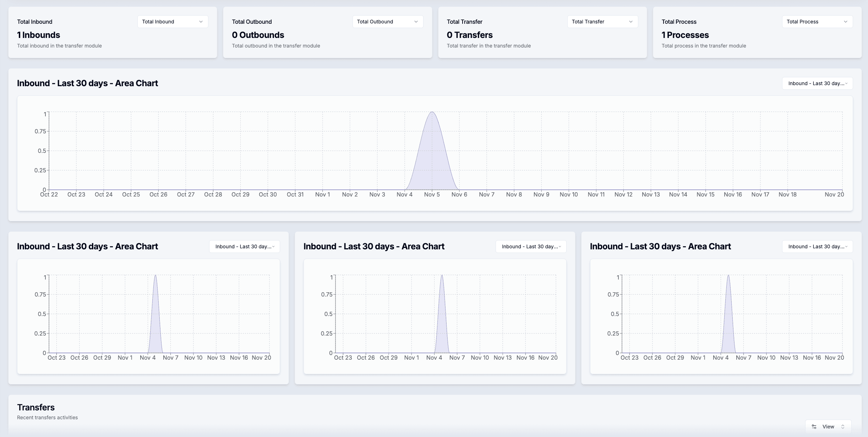Image resolution: width=868 pixels, height=437 pixels.
Task: Open bottom-middle chart's Inbound selector
Action: [x=530, y=247]
